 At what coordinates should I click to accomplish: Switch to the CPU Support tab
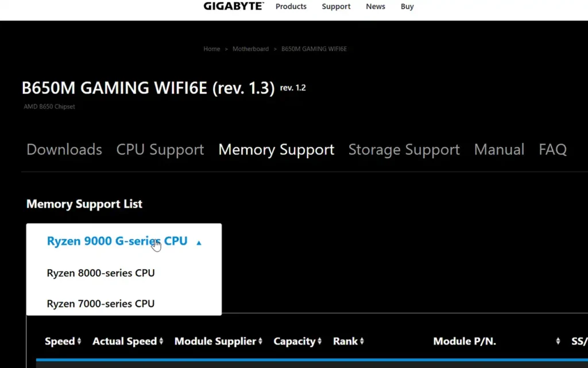[160, 149]
